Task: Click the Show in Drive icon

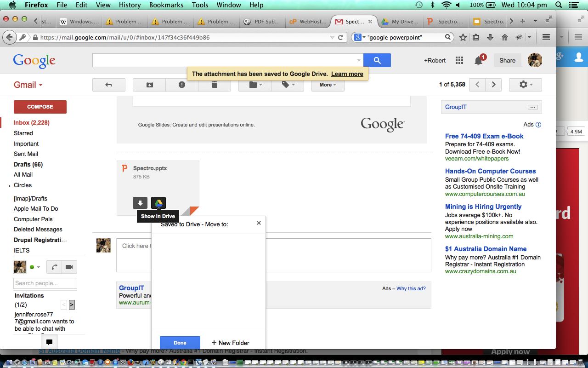Action: click(x=158, y=203)
